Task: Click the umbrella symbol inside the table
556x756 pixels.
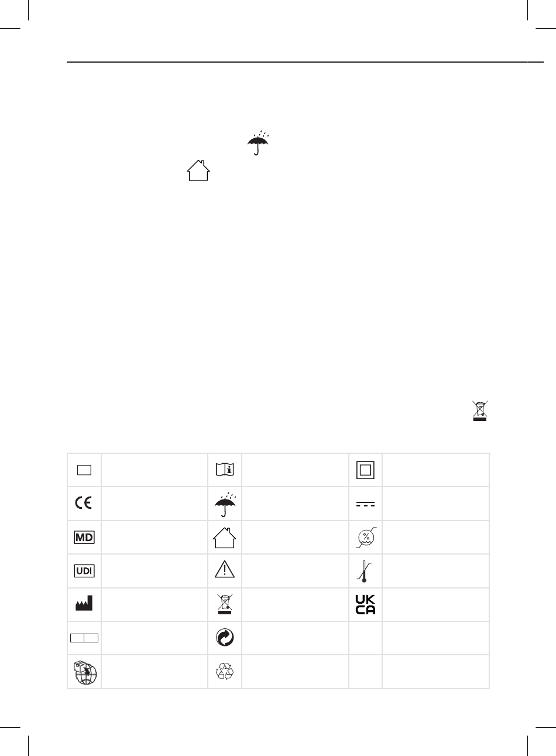Action: click(225, 504)
